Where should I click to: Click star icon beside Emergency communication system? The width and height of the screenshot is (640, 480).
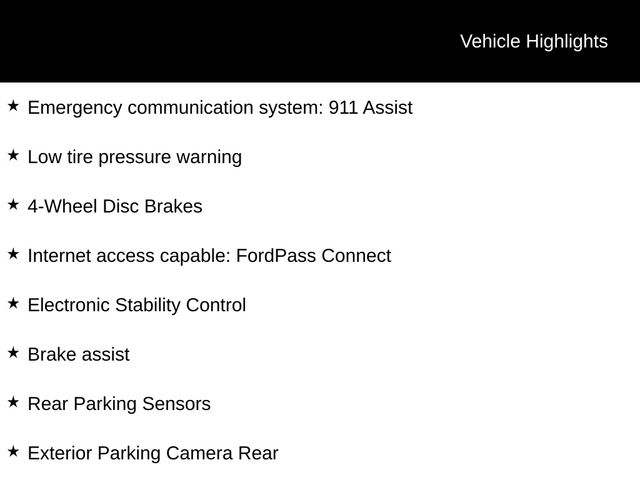click(13, 106)
